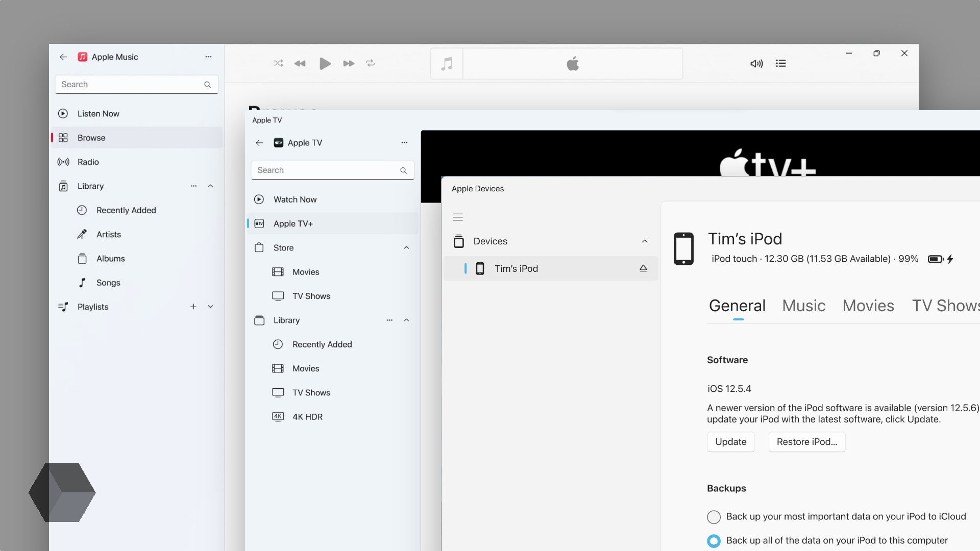This screenshot has width=980, height=551.
Task: Open Watch Now in Apple TV
Action: click(333, 199)
